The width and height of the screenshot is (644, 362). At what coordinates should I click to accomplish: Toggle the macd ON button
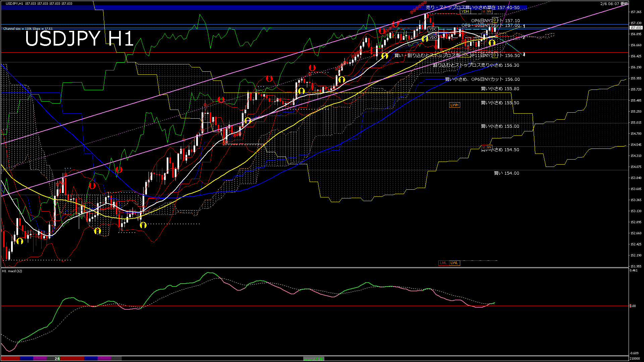point(313,359)
